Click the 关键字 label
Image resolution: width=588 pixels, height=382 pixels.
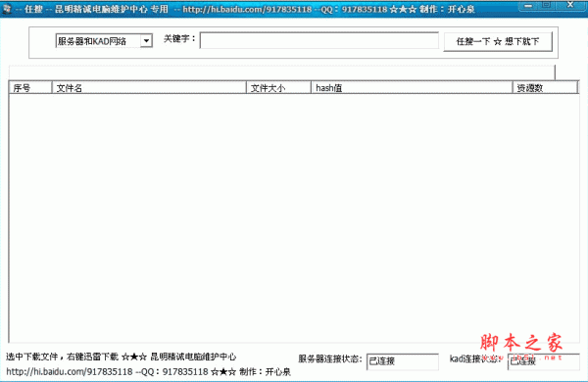(179, 38)
